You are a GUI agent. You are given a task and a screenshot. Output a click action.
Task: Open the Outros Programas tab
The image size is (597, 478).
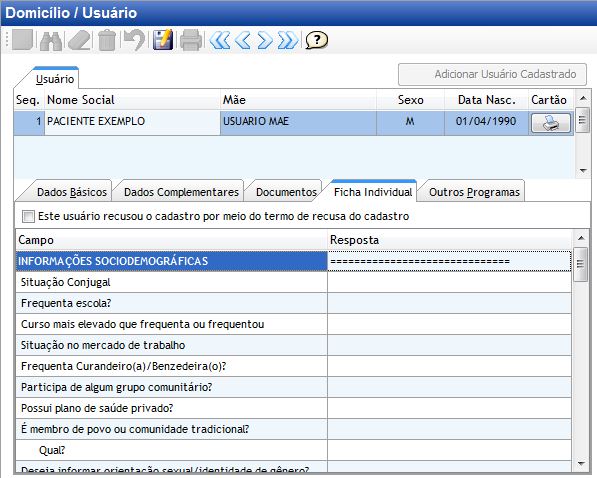[x=474, y=192]
